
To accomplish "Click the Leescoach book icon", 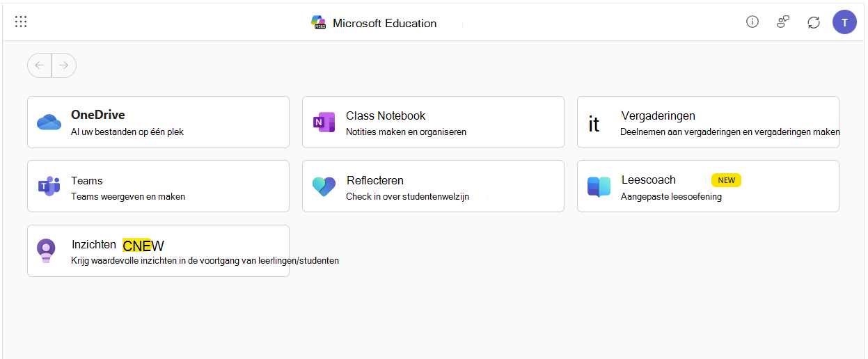I will point(599,187).
